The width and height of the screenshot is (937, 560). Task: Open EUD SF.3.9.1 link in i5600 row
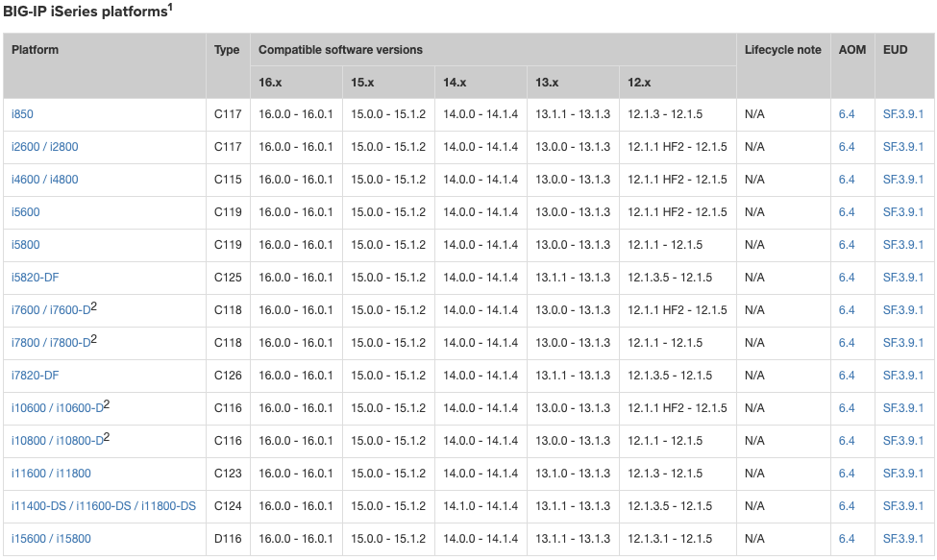tap(903, 212)
